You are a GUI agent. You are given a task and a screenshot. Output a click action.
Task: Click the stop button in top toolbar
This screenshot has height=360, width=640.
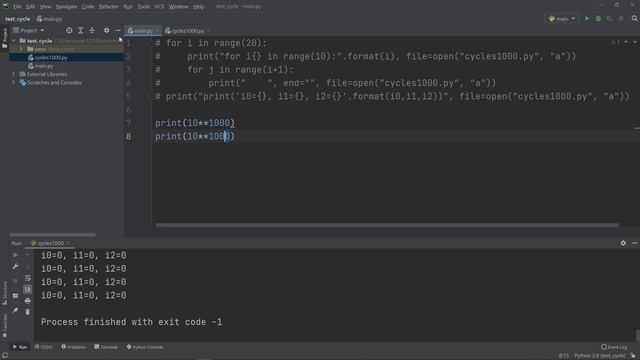[x=621, y=19]
